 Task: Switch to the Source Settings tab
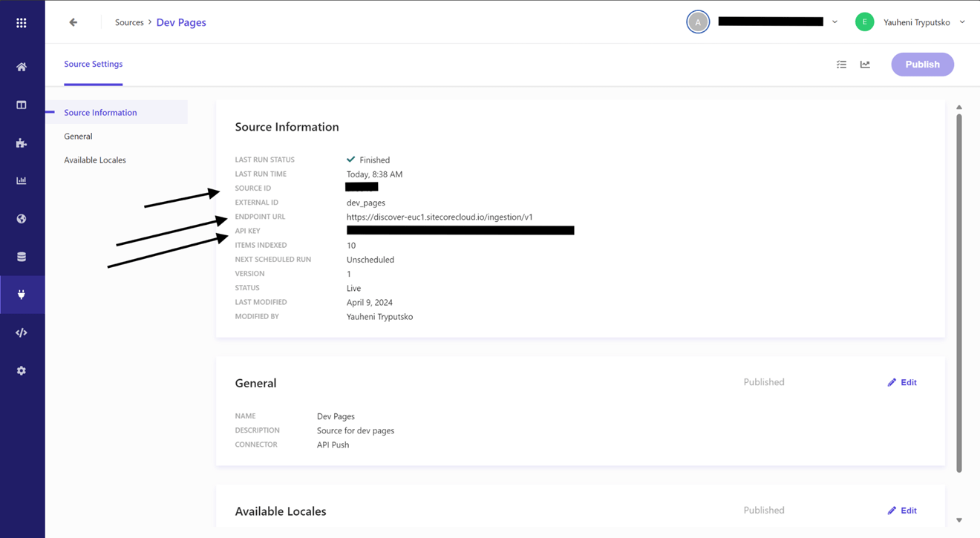(x=94, y=65)
